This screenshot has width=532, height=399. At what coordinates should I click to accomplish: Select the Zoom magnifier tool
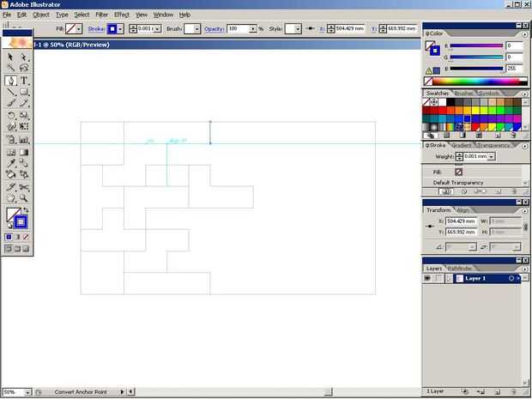tap(23, 198)
